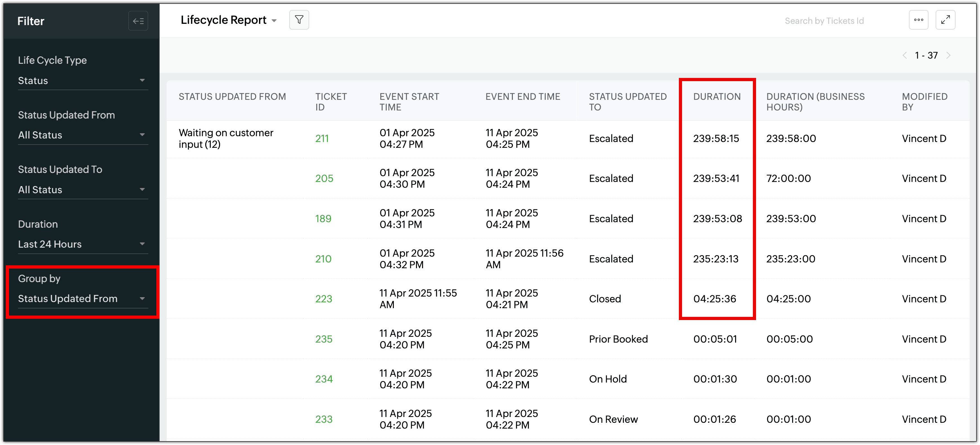Select Waiting on customer input group row
980x445 pixels.
tap(226, 138)
